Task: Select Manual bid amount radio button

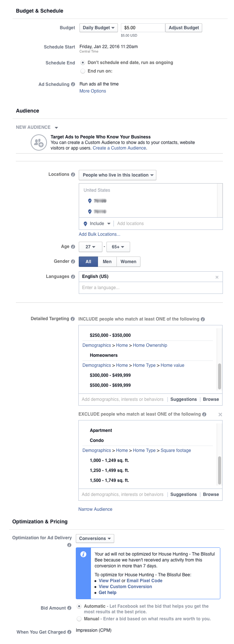Action: coord(79,619)
